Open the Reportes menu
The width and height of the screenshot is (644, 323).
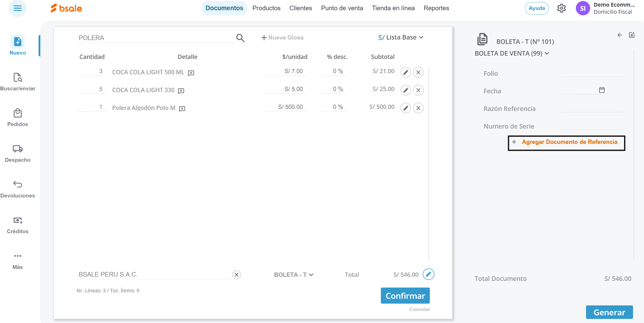(436, 8)
